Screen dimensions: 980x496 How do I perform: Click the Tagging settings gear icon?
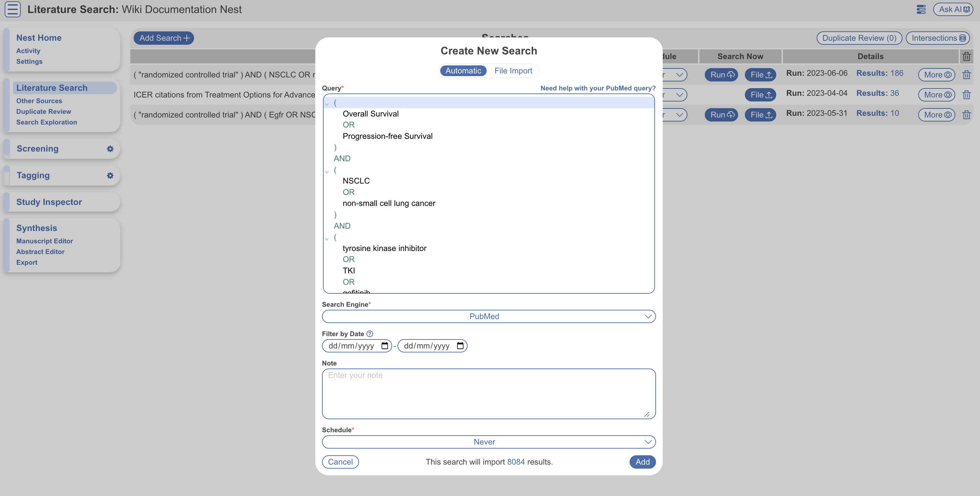coord(110,175)
